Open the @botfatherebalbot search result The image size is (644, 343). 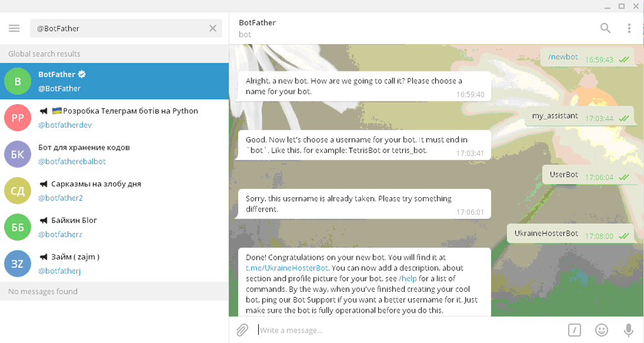tap(114, 154)
